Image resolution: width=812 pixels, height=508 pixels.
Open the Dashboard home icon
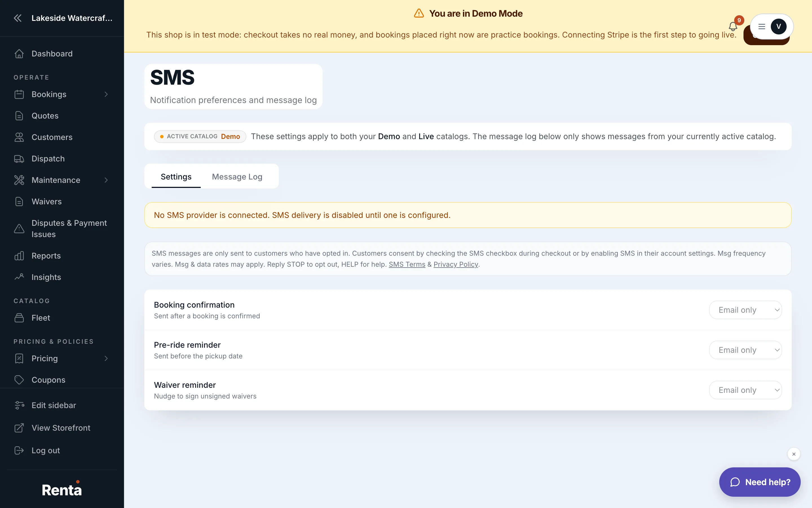19,54
